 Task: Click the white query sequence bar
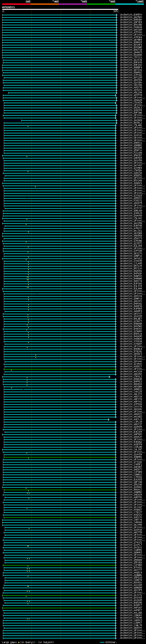click(x=60, y=10)
